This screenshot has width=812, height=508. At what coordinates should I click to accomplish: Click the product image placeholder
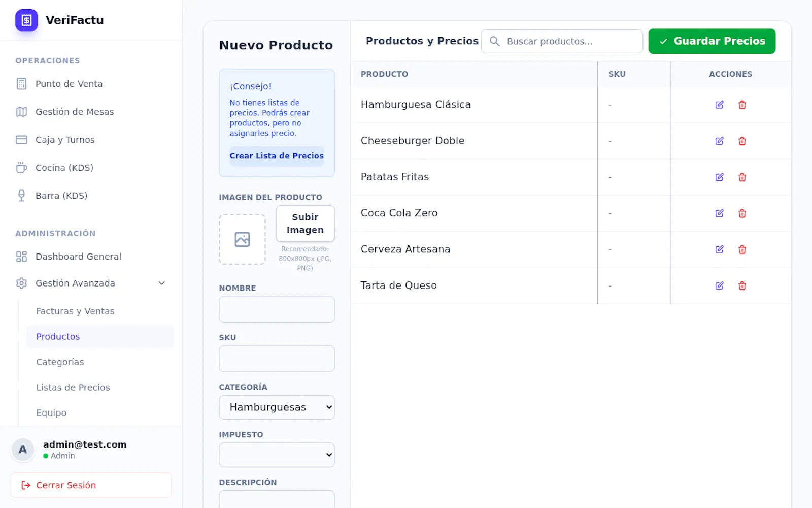coord(242,239)
